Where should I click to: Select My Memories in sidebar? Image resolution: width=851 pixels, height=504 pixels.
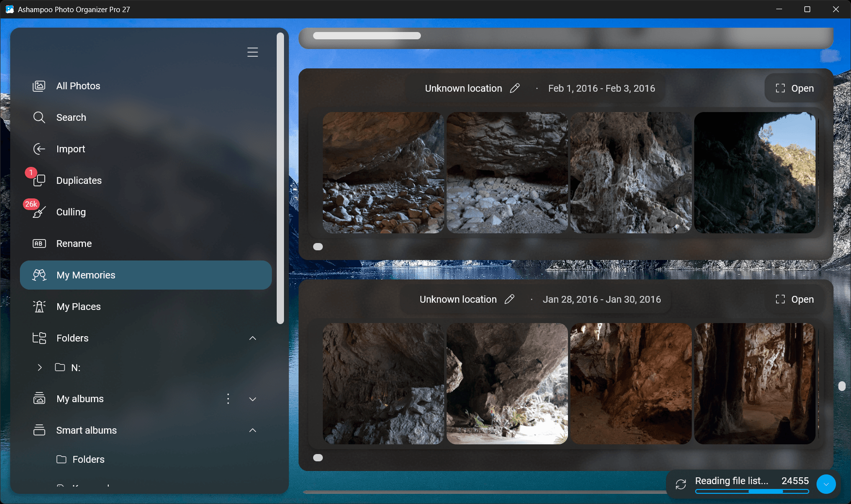[x=146, y=275]
